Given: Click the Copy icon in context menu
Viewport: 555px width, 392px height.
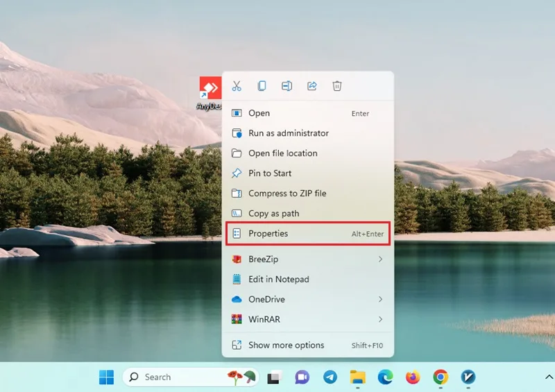Looking at the screenshot, I should (262, 86).
